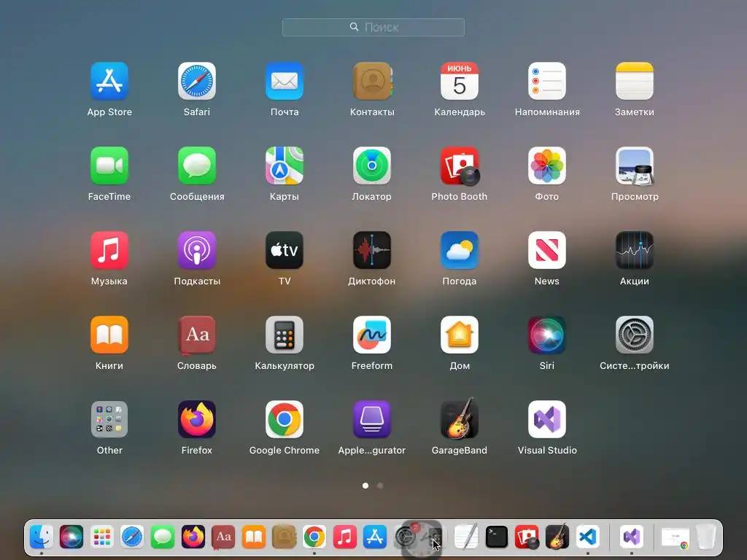
Task: Open Books from the Dock
Action: click(254, 537)
